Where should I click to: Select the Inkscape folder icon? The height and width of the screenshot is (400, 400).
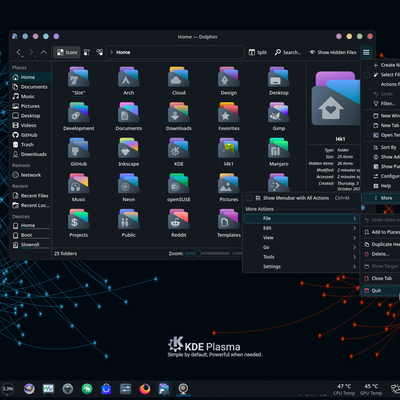pyautogui.click(x=129, y=148)
